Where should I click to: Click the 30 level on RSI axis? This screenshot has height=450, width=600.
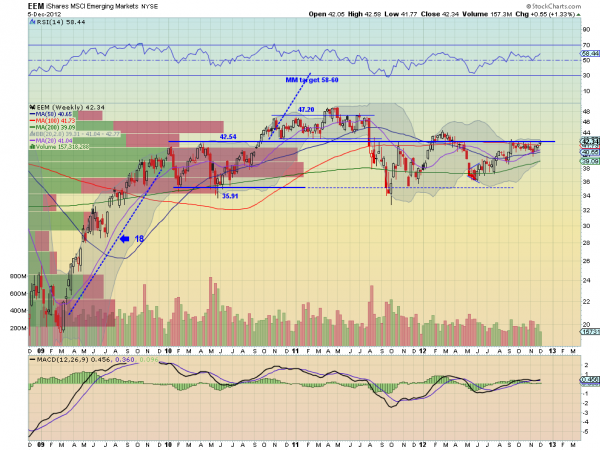[x=586, y=75]
